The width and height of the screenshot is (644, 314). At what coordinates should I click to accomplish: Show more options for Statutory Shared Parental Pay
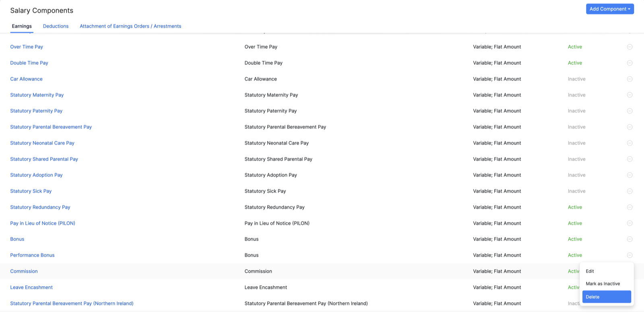pyautogui.click(x=630, y=159)
